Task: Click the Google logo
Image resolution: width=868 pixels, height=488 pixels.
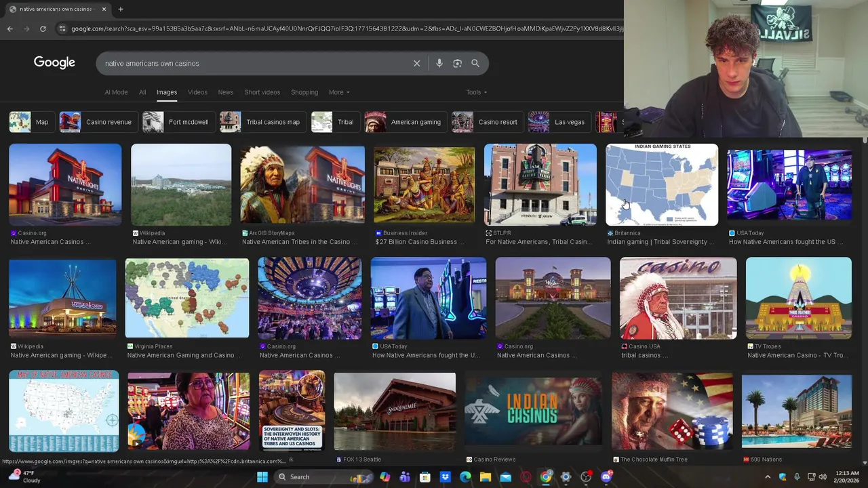Action: click(54, 62)
